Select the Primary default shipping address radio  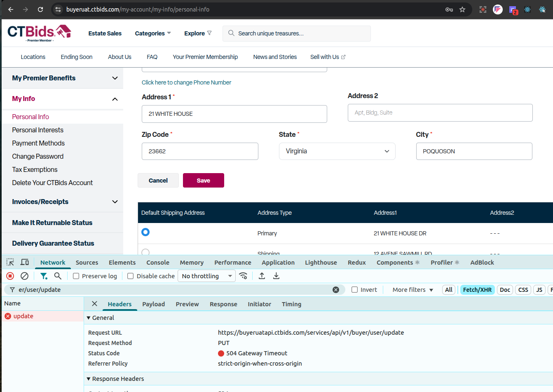145,232
